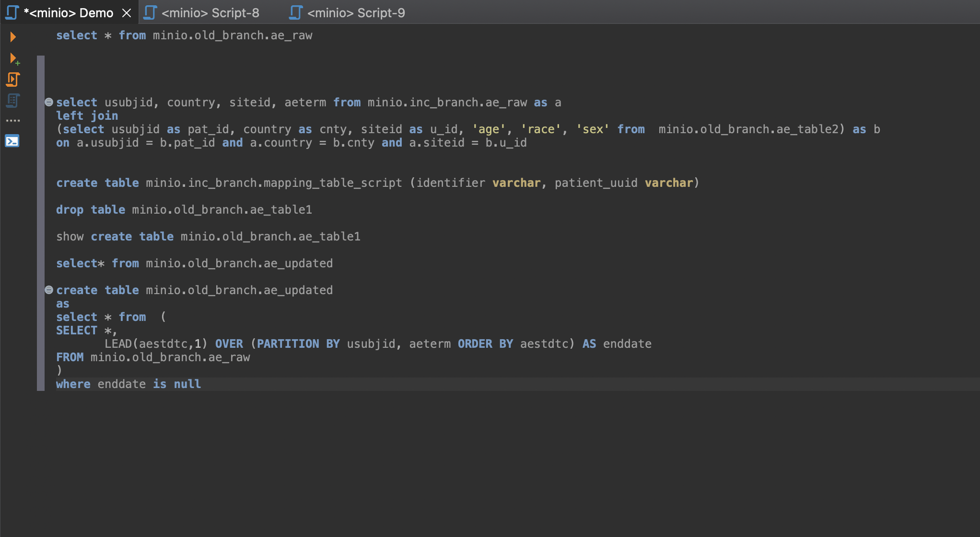980x537 pixels.
Task: Click the line 'where enddate is null'
Action: pos(128,384)
